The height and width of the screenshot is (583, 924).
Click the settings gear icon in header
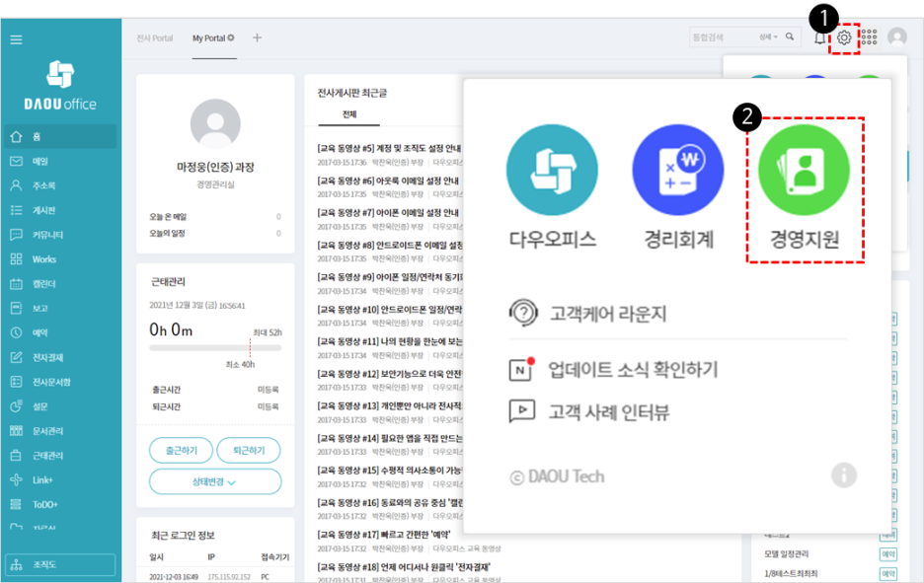pos(844,37)
